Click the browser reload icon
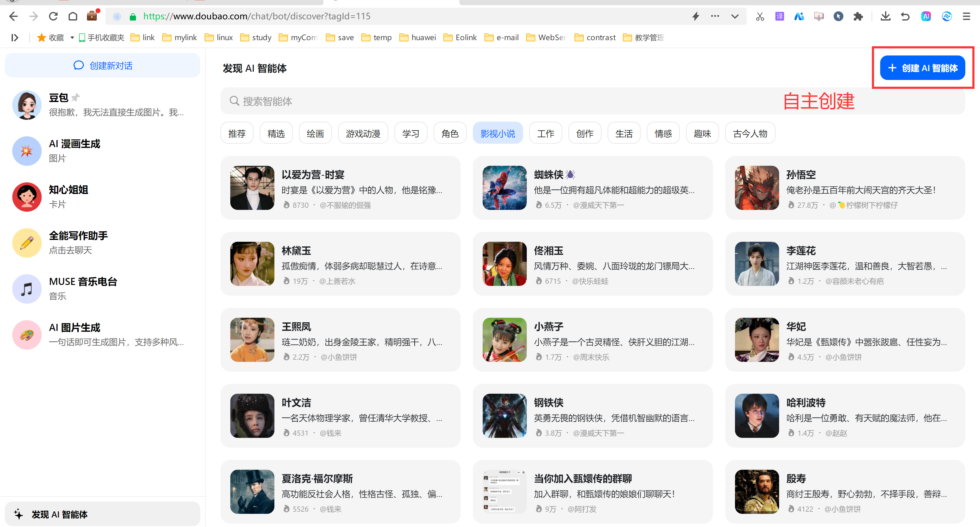 [x=53, y=16]
